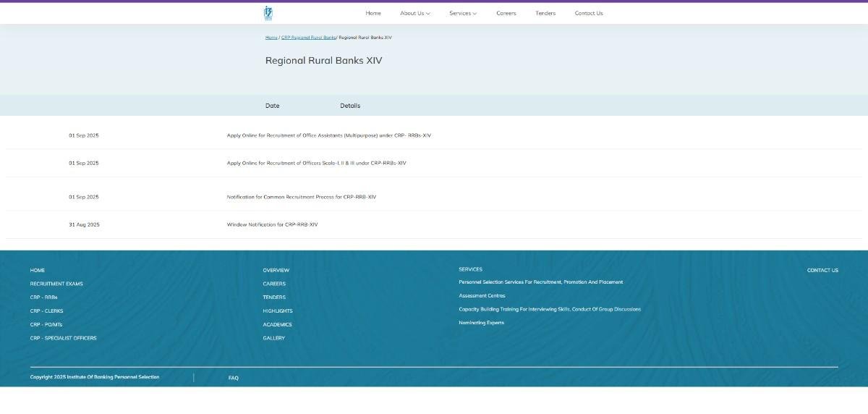
Task: Click CONTACT US in the footer
Action: (822, 270)
